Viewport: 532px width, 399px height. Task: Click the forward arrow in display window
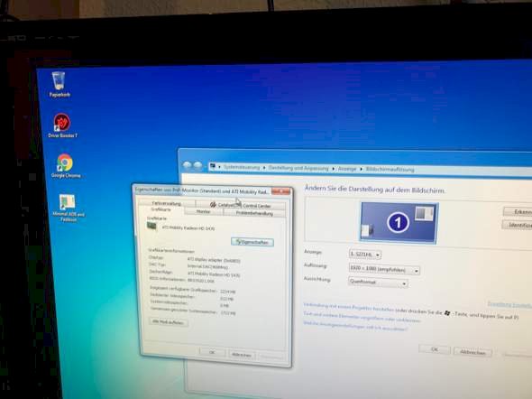pyautogui.click(x=197, y=166)
